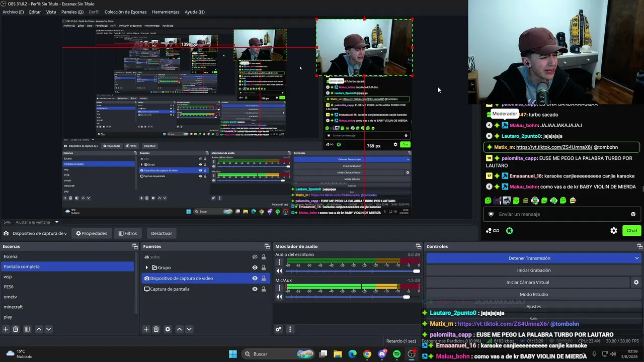Move the selected scene up with the Escenas arrow
The image size is (644, 362).
[x=39, y=329]
